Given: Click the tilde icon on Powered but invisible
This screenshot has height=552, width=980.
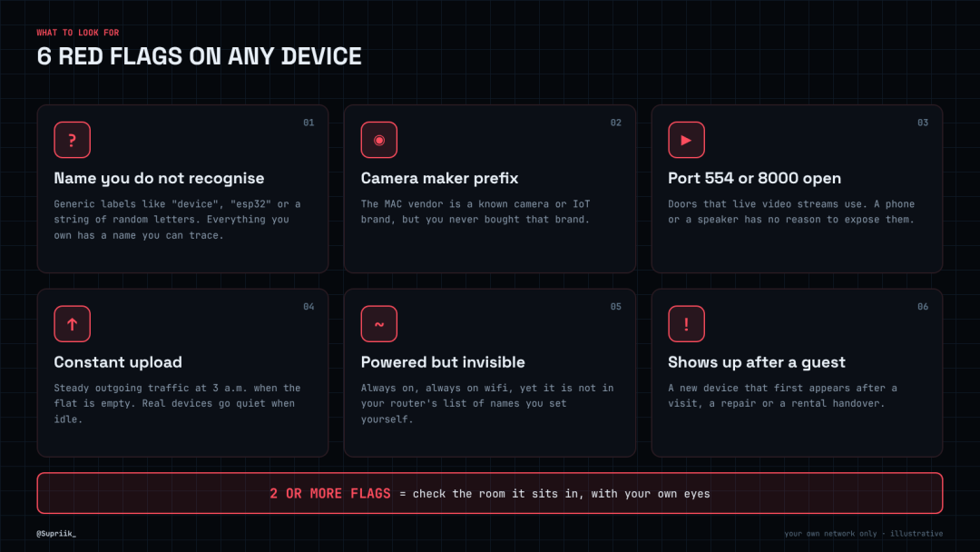Looking at the screenshot, I should pyautogui.click(x=378, y=324).
